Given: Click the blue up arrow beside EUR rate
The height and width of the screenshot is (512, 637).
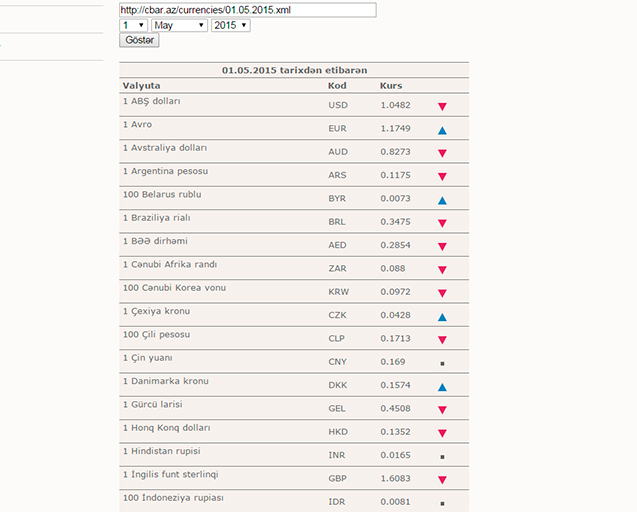Looking at the screenshot, I should [442, 130].
